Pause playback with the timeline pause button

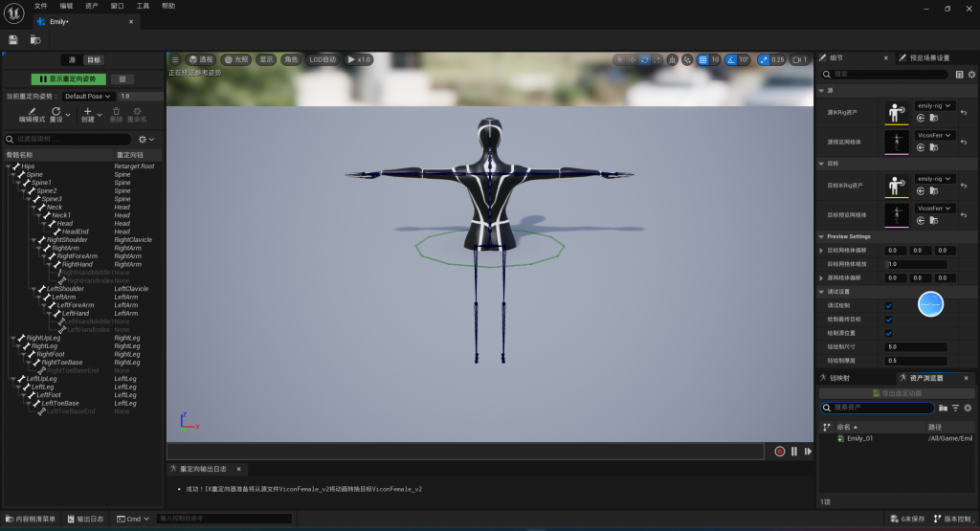(794, 452)
